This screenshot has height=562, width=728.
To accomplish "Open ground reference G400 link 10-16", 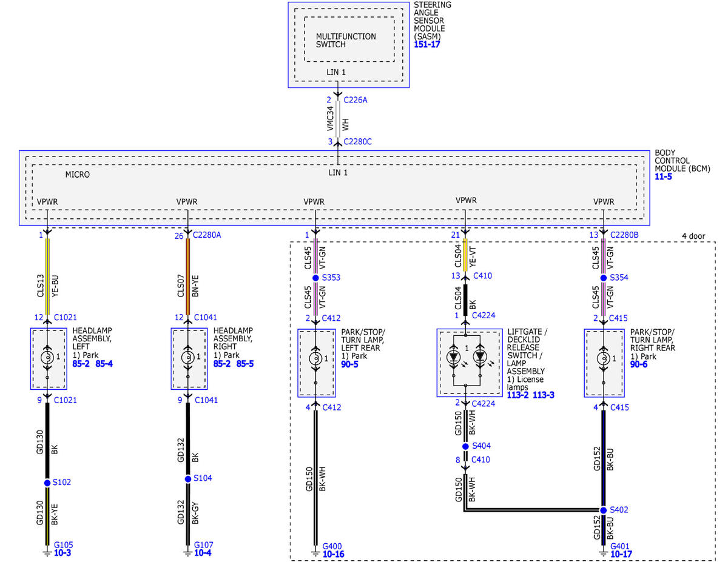I will tap(333, 554).
